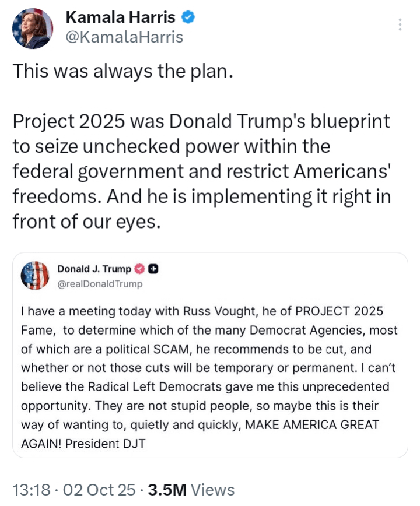Click "AGAIN! President DJT" closing line

coord(83,443)
